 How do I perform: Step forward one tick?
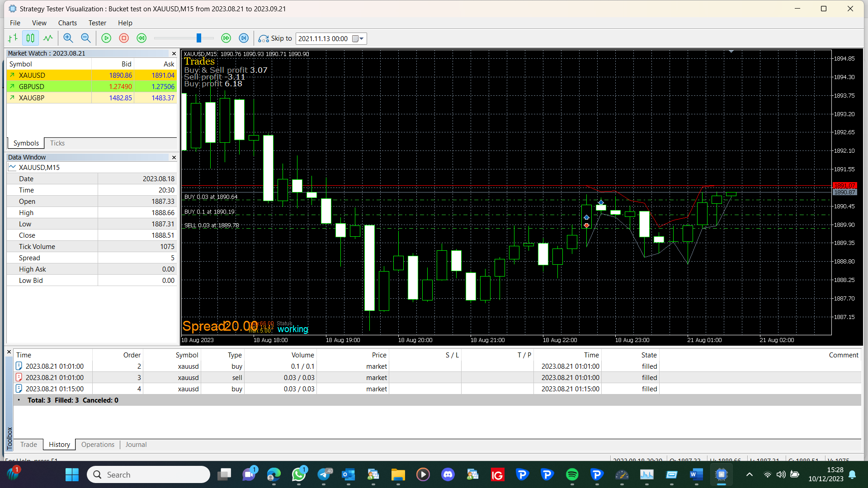coord(244,38)
